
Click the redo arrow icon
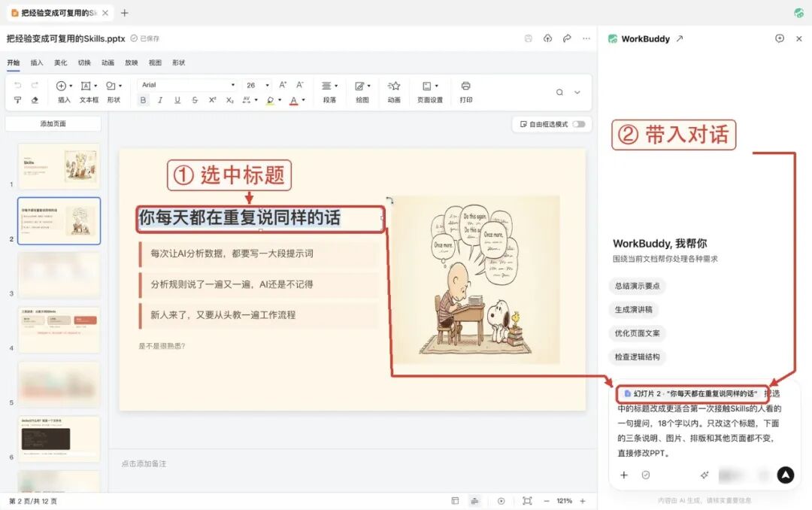(35, 86)
